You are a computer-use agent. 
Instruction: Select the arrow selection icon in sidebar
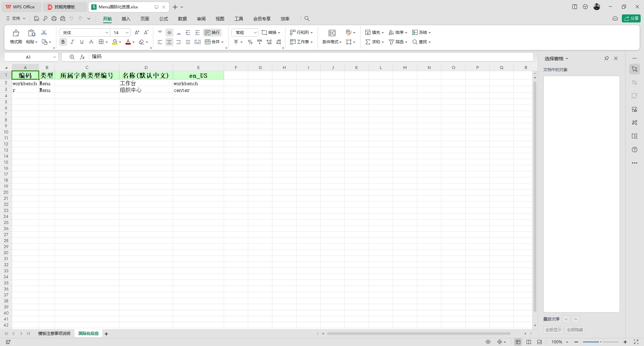click(635, 69)
